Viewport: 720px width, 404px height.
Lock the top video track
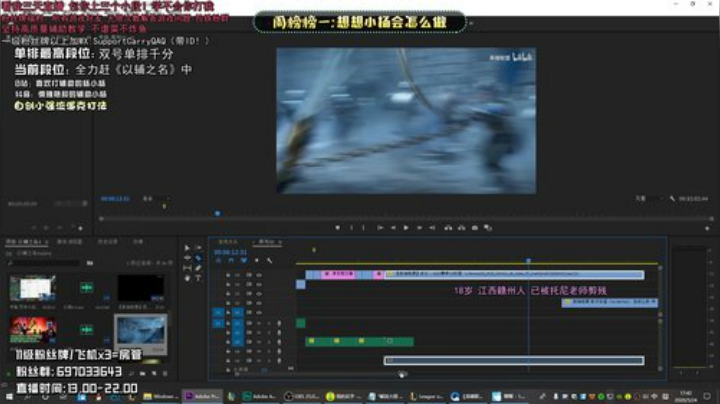coord(228,275)
